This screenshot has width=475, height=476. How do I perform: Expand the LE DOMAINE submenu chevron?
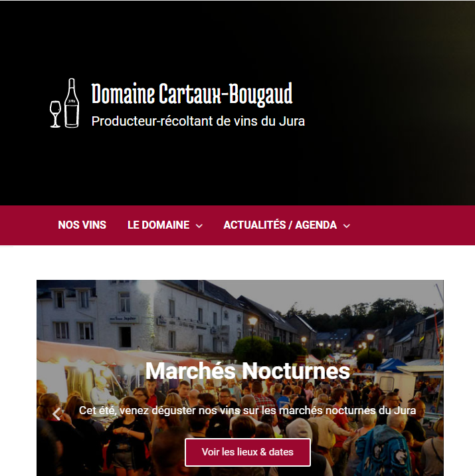tap(199, 226)
